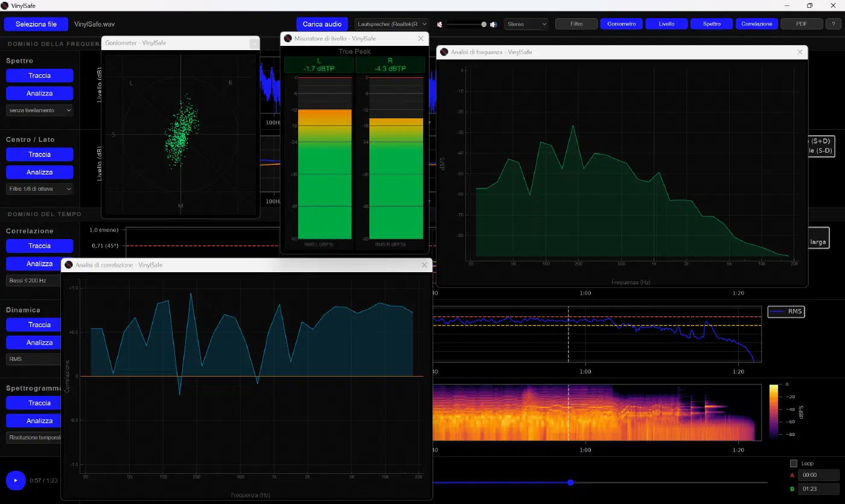The width and height of the screenshot is (845, 504).
Task: Click the loop point B time field
Action: pos(818,489)
